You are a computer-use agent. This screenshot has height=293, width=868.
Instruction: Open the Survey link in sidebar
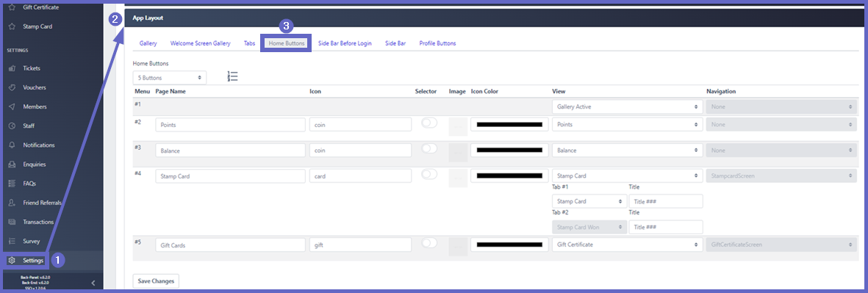click(x=31, y=241)
